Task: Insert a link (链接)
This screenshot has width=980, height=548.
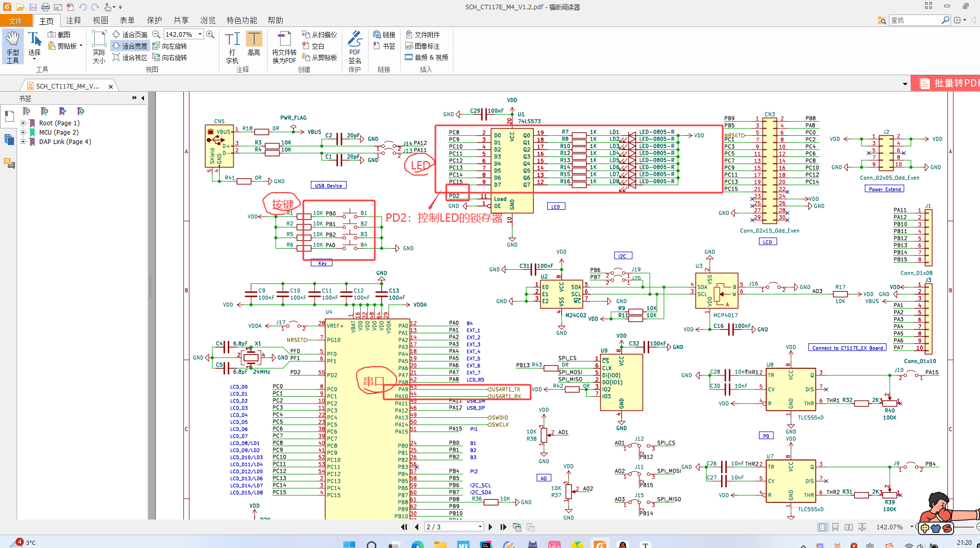Action: click(x=384, y=34)
